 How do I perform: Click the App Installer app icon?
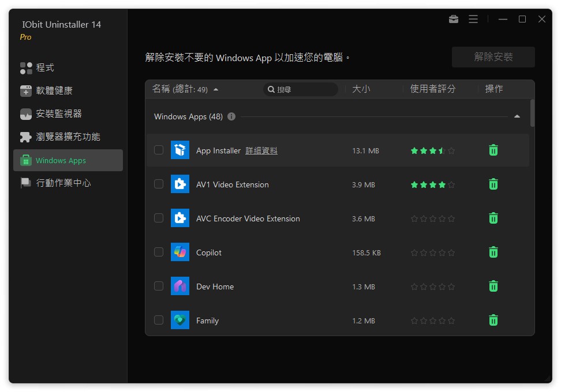pyautogui.click(x=180, y=150)
